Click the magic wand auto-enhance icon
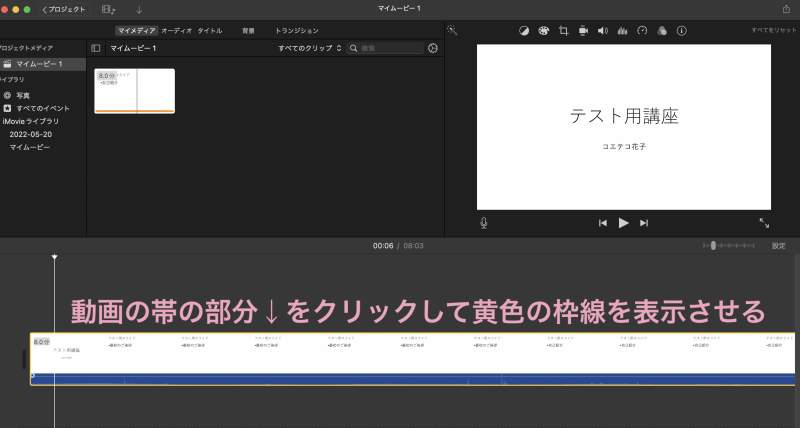This screenshot has height=428, width=800. pyautogui.click(x=452, y=30)
